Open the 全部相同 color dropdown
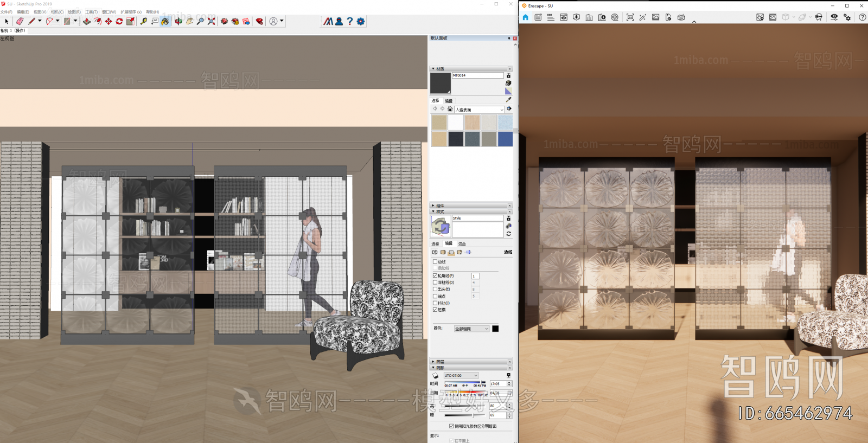 (x=472, y=329)
